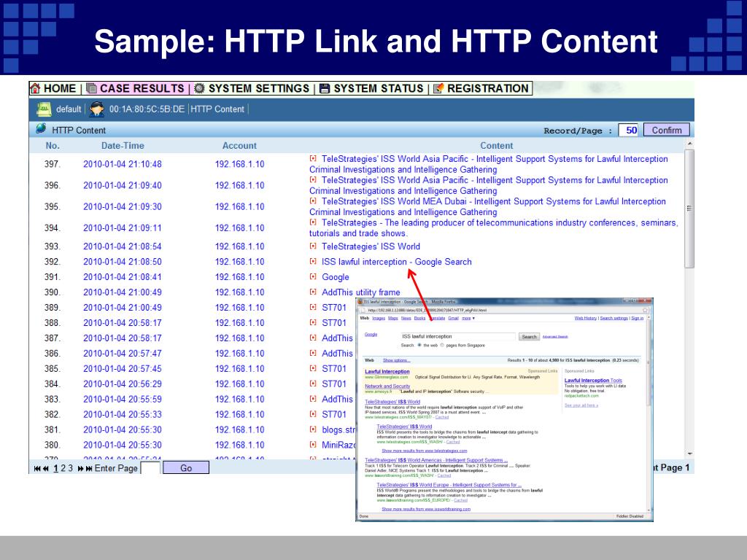Click the agent avatar icon before the MAC address

97,109
